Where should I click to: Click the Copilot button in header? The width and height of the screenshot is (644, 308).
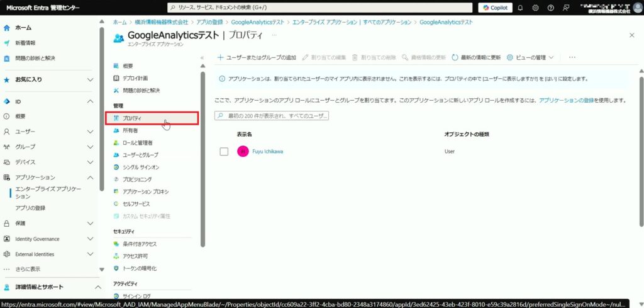tap(496, 8)
